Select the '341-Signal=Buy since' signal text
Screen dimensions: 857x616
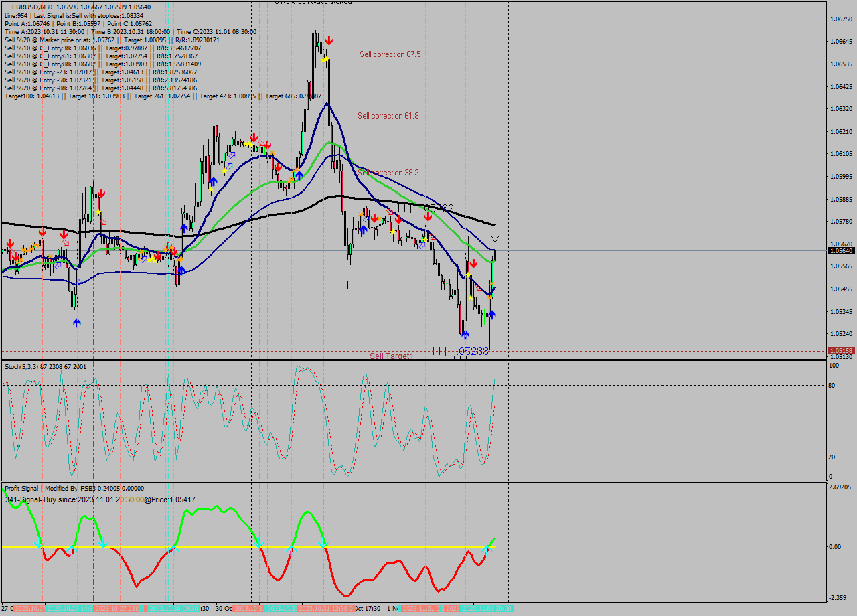pyautogui.click(x=100, y=499)
